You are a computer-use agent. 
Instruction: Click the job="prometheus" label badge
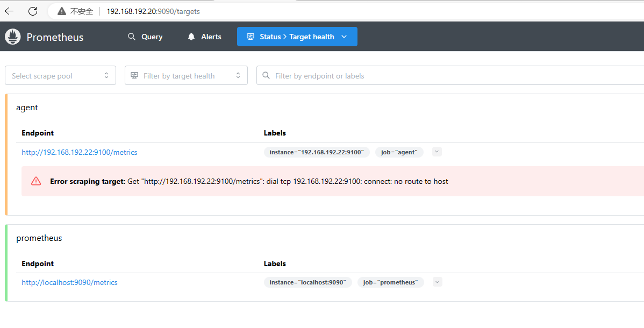coord(391,282)
